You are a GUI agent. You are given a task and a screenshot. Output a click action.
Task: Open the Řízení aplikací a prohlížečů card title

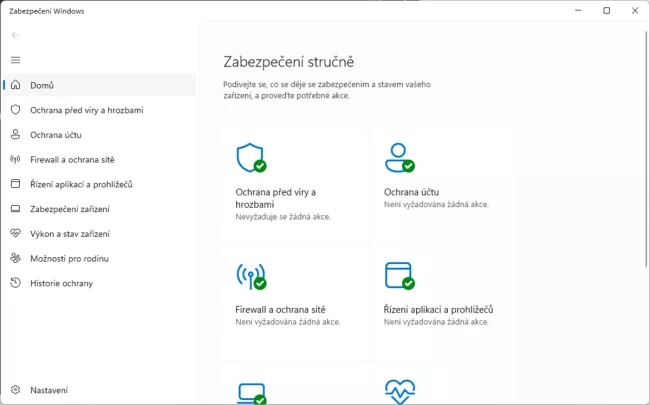[439, 310]
